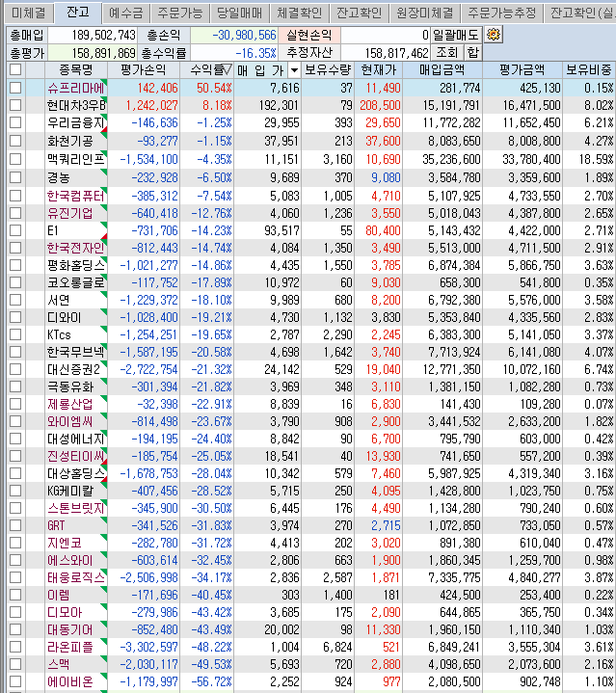Select stock name 대동기어 in list
This screenshot has height=693, width=616.
coord(70,629)
